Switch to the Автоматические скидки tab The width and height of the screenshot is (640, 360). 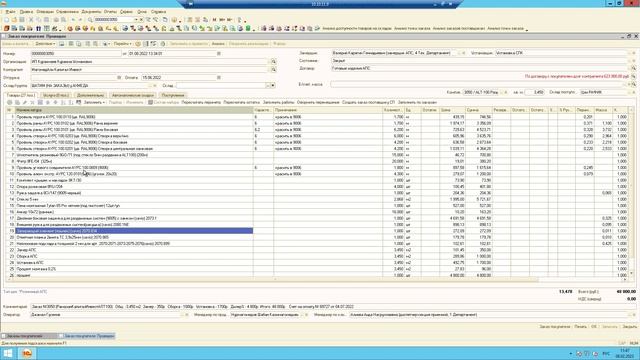[133, 95]
